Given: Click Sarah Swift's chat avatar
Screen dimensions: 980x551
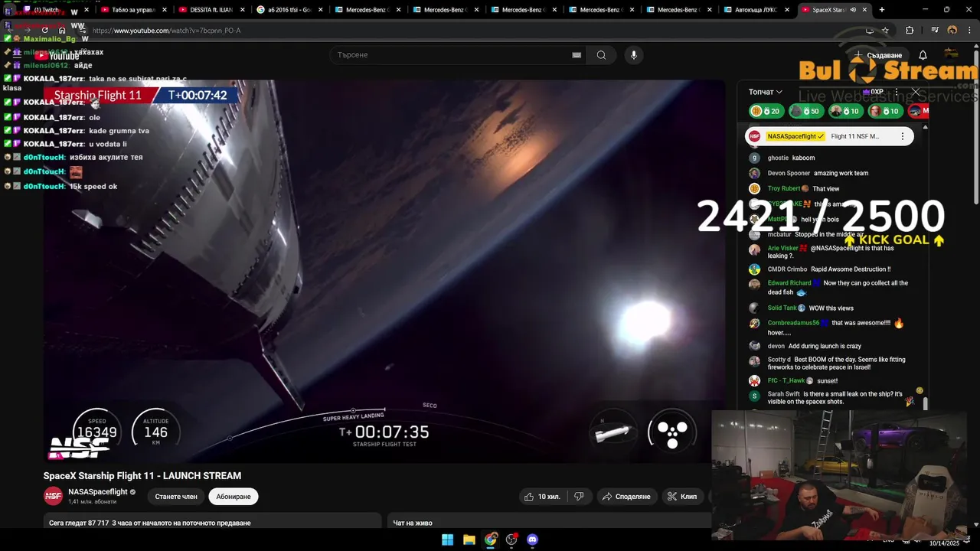Looking at the screenshot, I should coord(754,396).
